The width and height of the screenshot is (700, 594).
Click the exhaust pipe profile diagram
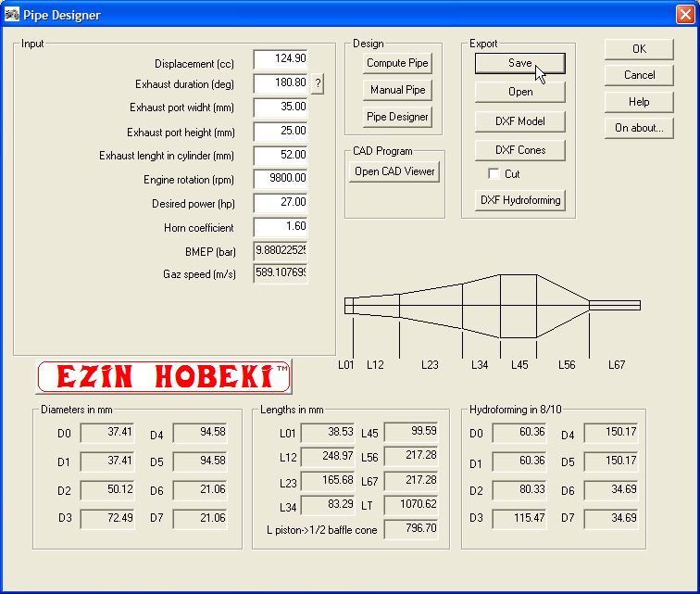pyautogui.click(x=492, y=306)
